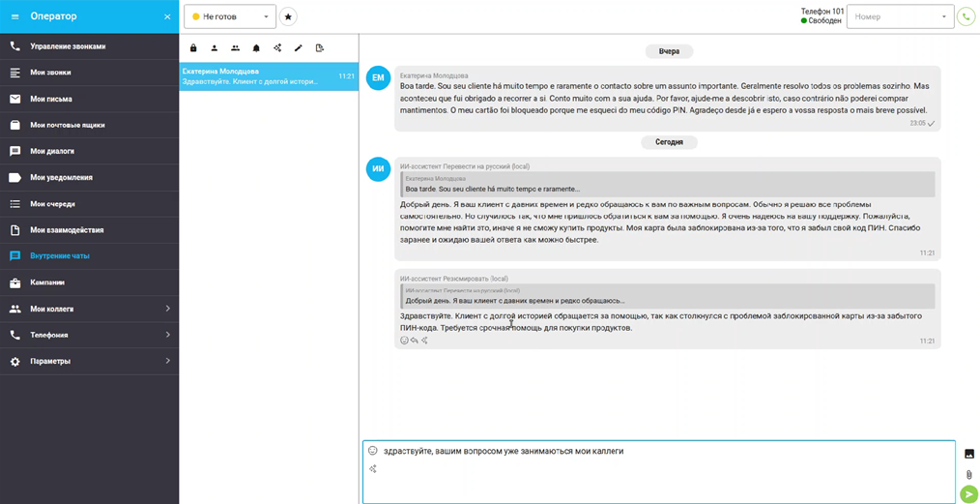The width and height of the screenshot is (980, 504).
Task: Close the Оператор sidebar with the X
Action: tap(167, 16)
